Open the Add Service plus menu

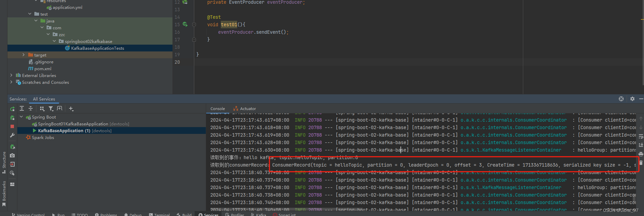point(71,108)
